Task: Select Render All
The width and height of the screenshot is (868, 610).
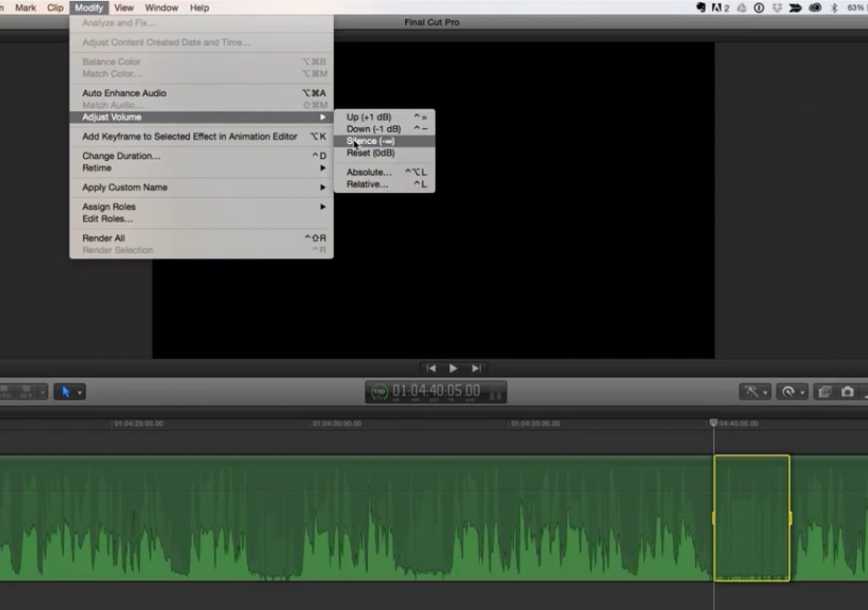Action: (202, 238)
